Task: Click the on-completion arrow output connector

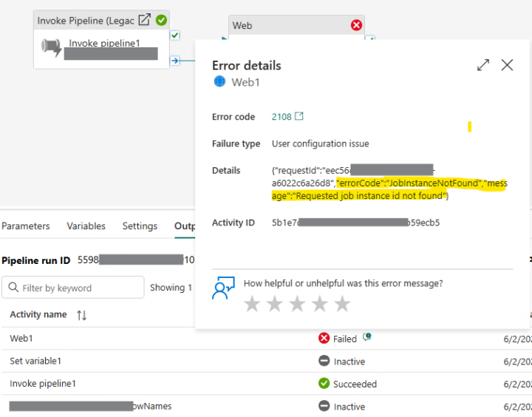Action: (x=174, y=61)
